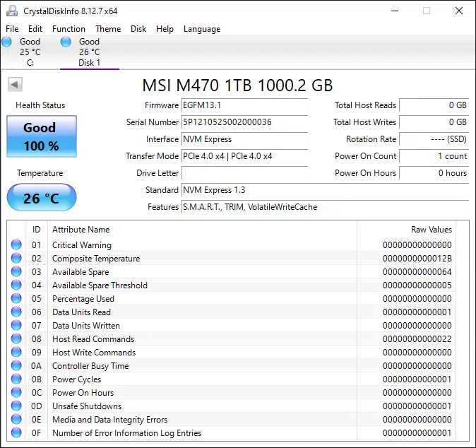This screenshot has width=476, height=448.
Task: Click status orb for Media and Data Integrity Errors
Action: click(16, 419)
